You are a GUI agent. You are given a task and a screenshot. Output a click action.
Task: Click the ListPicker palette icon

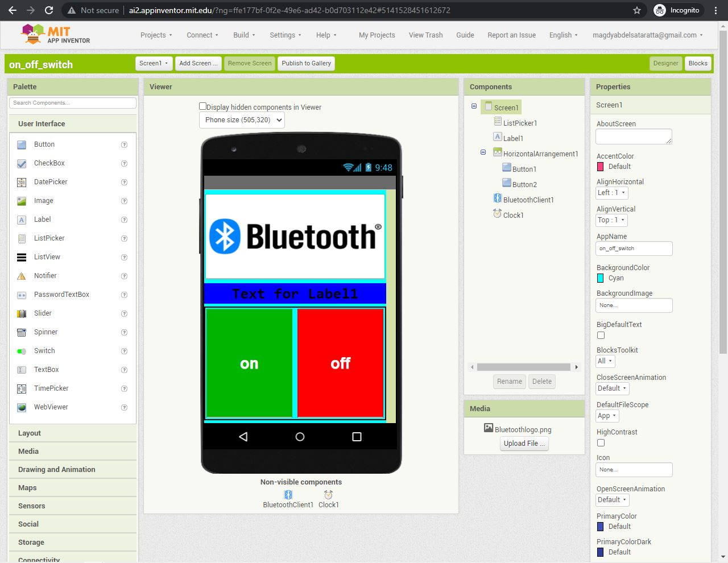(22, 238)
